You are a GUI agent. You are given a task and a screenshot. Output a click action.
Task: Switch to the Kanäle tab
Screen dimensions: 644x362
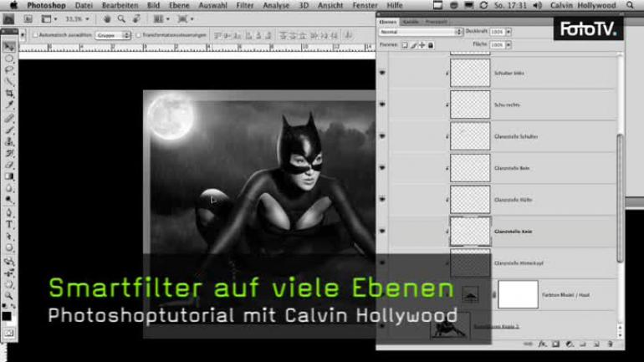[x=411, y=22]
